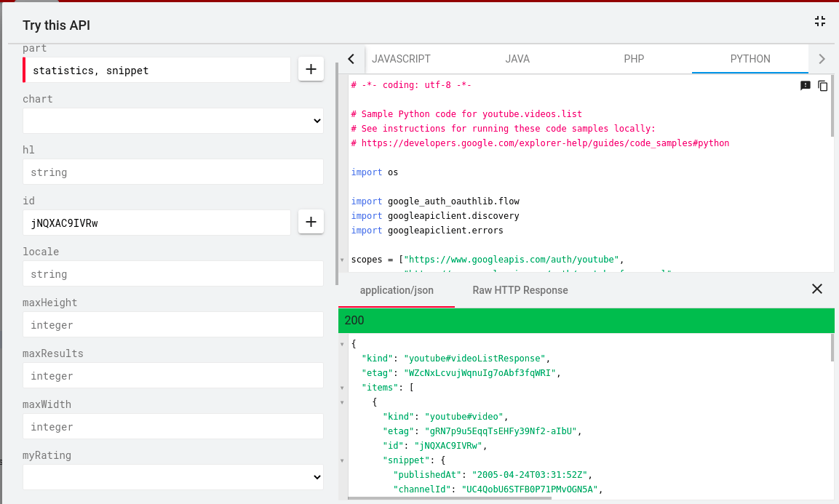The image size is (839, 504).
Task: Switch to the JAVASCRIPT code tab
Action: 401,59
